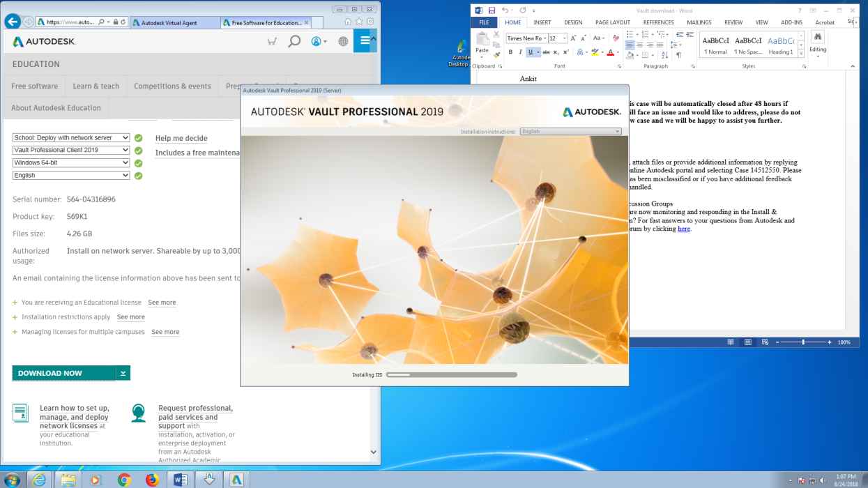Click the globe language icon

(343, 42)
